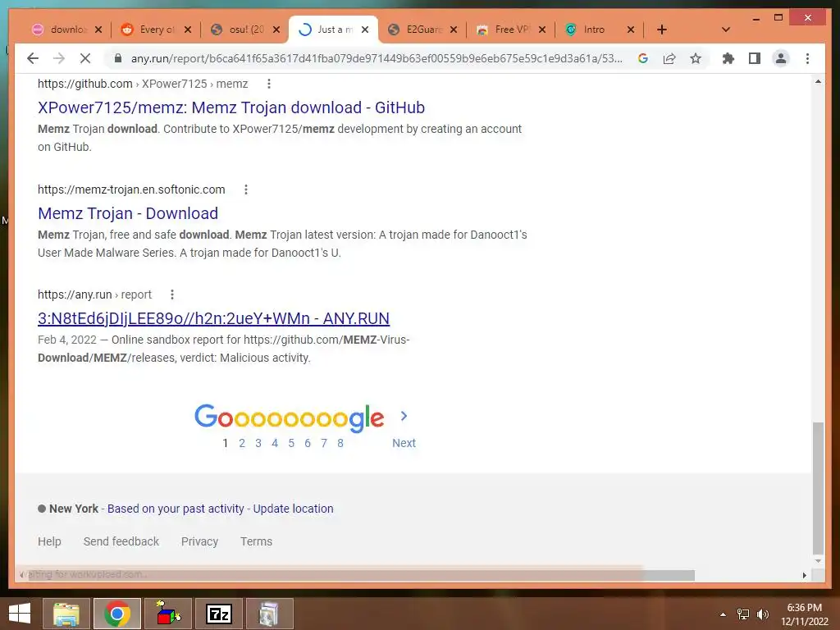Open the Windows Start menu
840x630 pixels.
click(20, 614)
